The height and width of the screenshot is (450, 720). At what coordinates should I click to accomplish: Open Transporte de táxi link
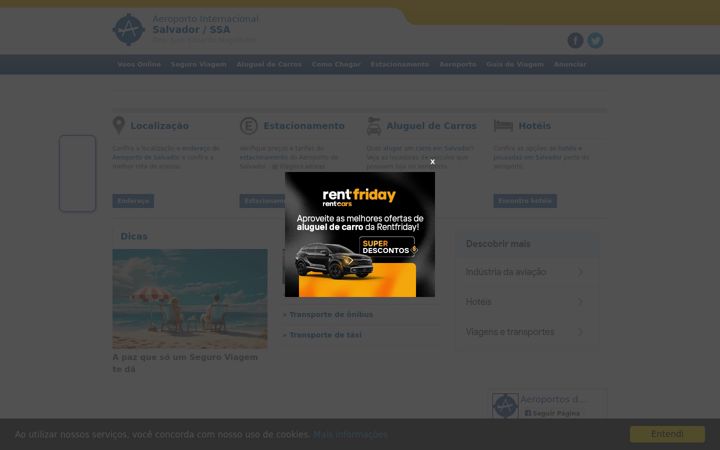coord(325,335)
